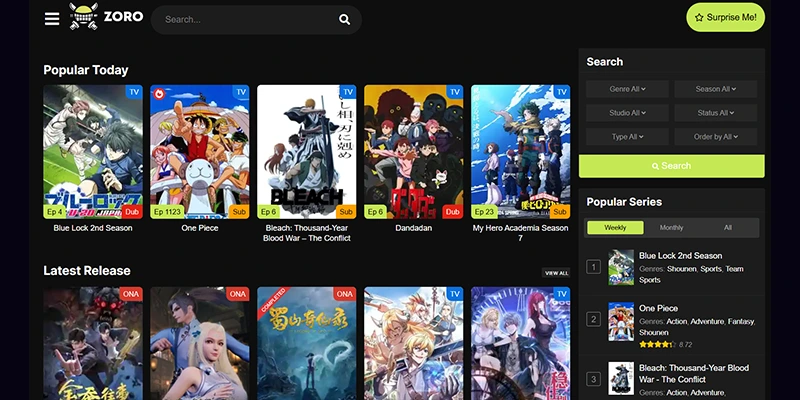The image size is (800, 400).
Task: Open the Bleach thumbnail in Popular Series
Action: 621,379
